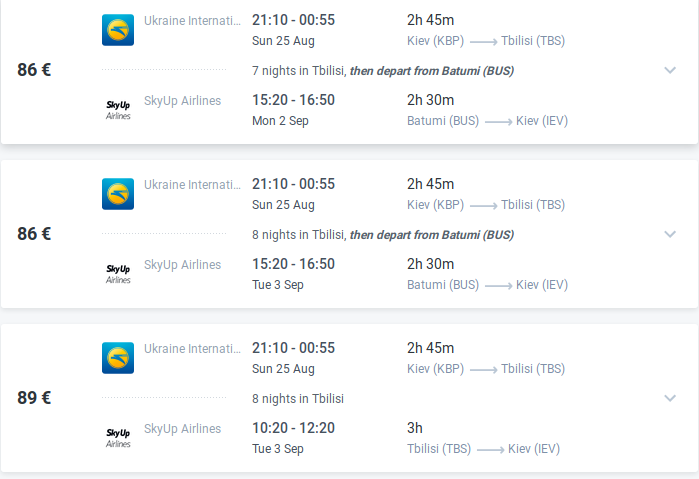
Task: Expand the 89 € flight details chevron
Action: 670,398
